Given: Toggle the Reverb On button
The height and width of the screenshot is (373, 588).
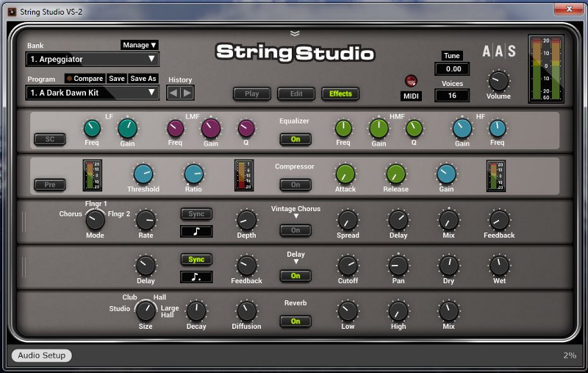Looking at the screenshot, I should (x=295, y=322).
